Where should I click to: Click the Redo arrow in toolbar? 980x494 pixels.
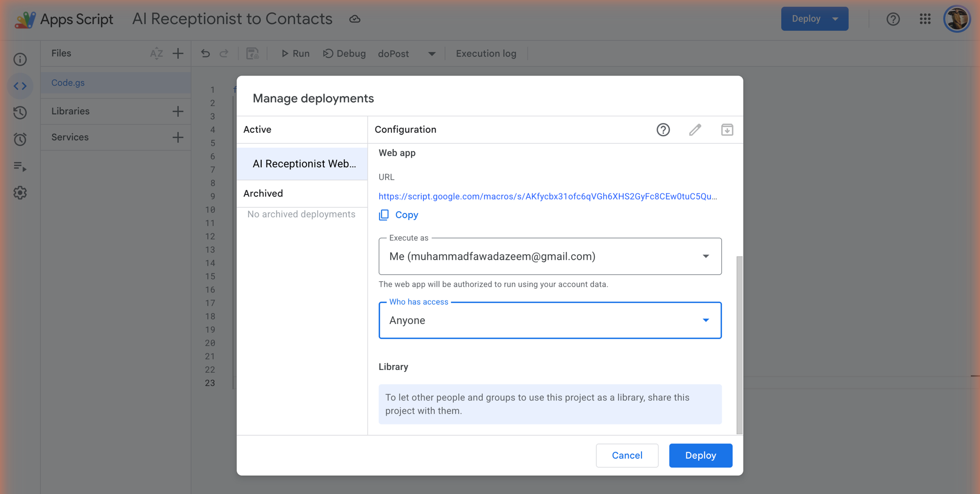coord(224,53)
